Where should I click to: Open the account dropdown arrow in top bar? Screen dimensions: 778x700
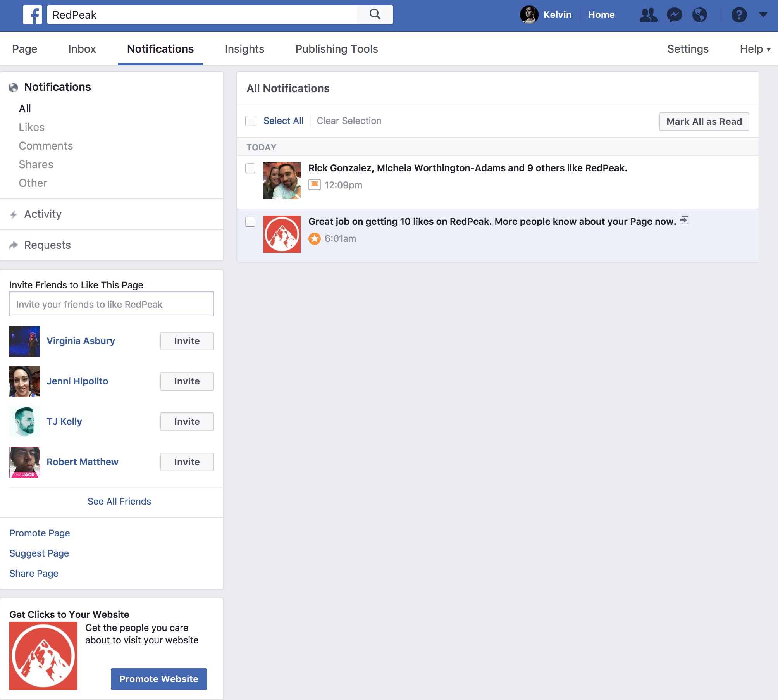(763, 15)
